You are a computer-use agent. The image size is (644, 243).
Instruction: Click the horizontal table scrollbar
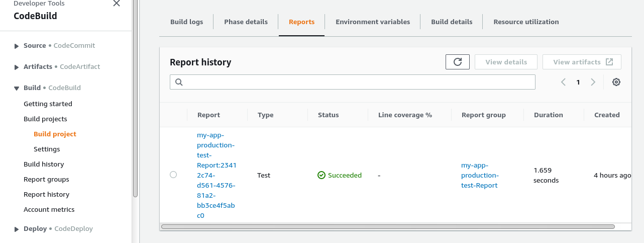[x=387, y=227]
